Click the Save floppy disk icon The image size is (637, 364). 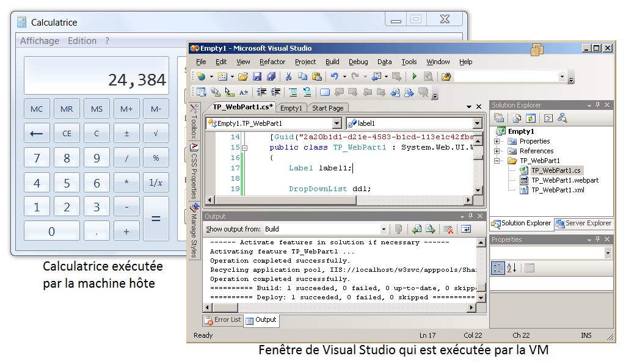257,76
